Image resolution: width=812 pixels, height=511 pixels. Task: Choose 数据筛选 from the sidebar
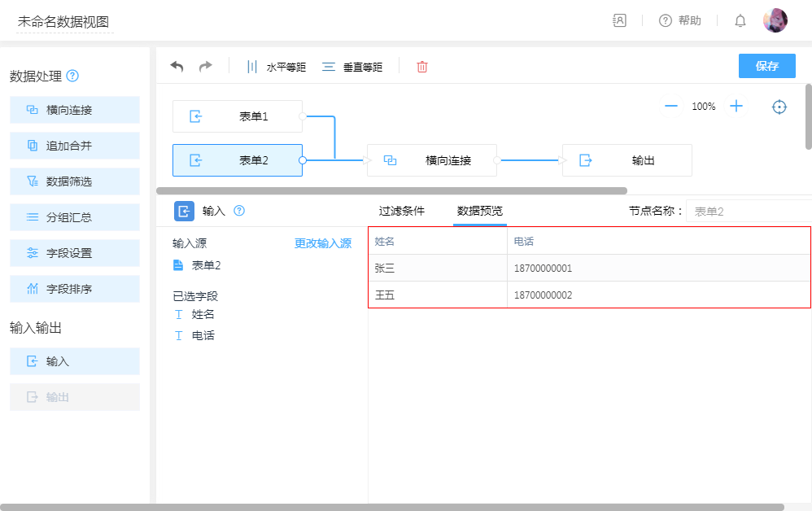click(x=75, y=181)
